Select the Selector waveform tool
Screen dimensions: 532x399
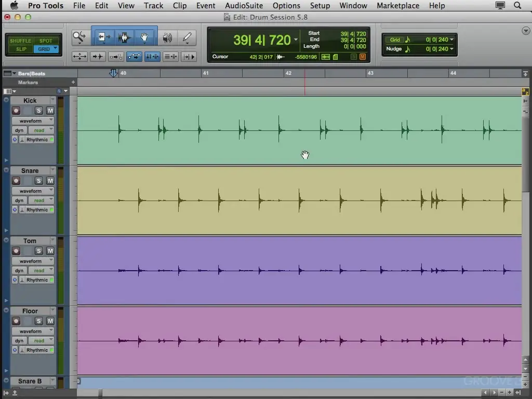pyautogui.click(x=124, y=37)
